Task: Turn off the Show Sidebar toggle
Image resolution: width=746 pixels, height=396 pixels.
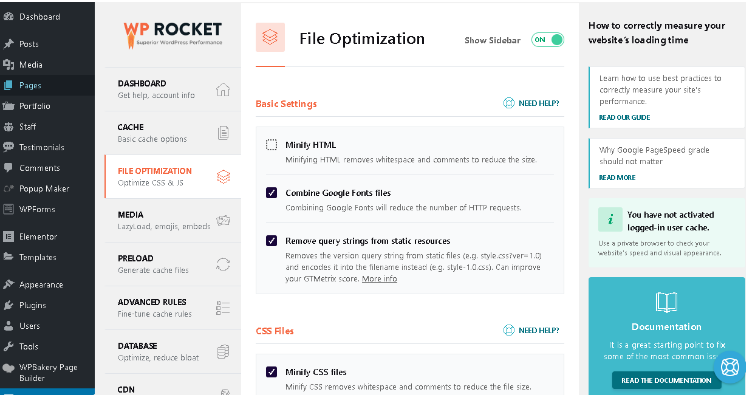Action: 548,40
